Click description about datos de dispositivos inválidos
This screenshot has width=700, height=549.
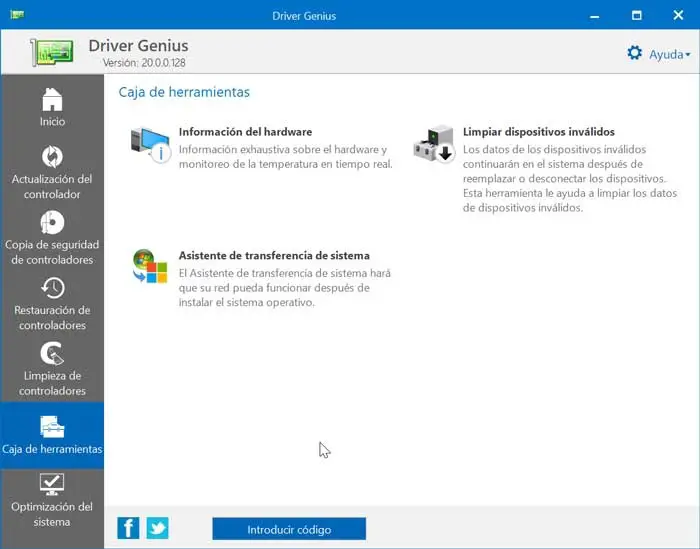coord(570,179)
